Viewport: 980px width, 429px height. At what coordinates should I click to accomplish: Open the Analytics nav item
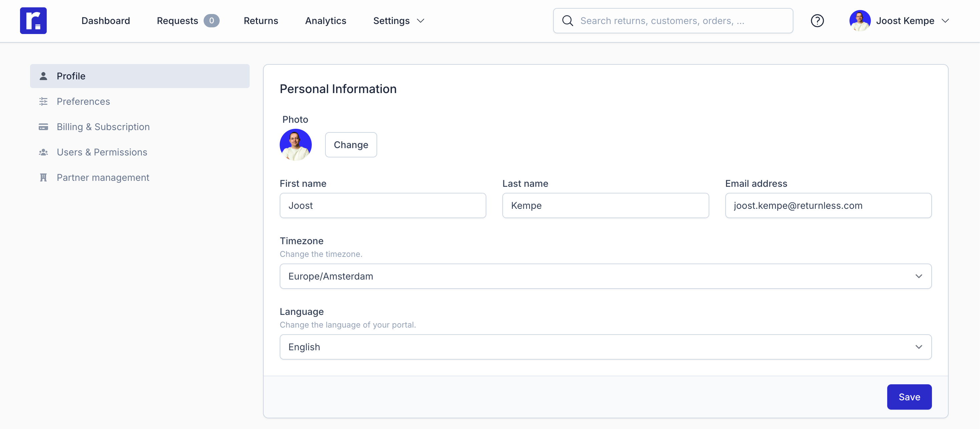[x=325, y=21]
